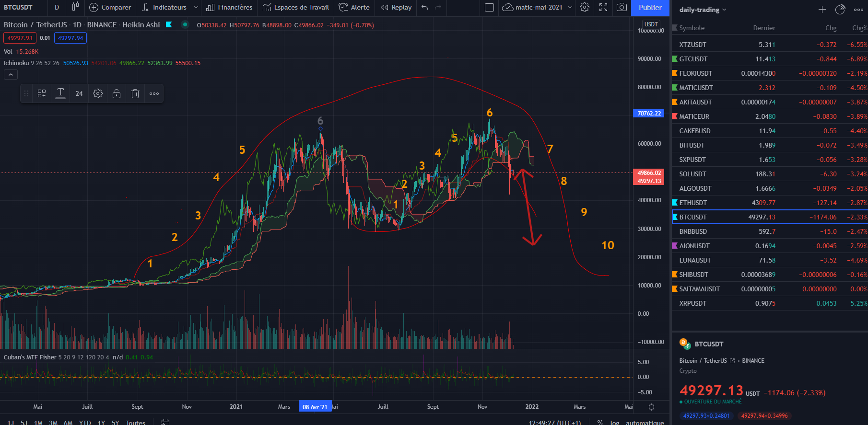Open watchlist advanced view pie icon
The height and width of the screenshot is (425, 868).
840,10
